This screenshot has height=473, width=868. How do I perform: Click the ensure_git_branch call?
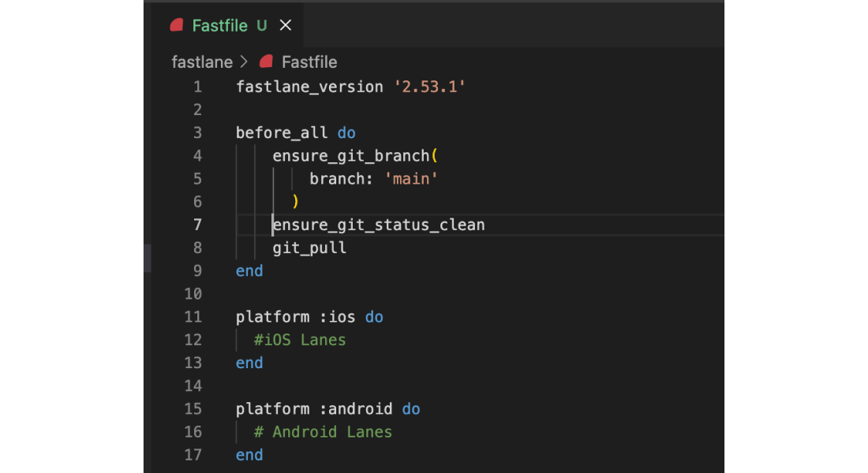(x=351, y=156)
